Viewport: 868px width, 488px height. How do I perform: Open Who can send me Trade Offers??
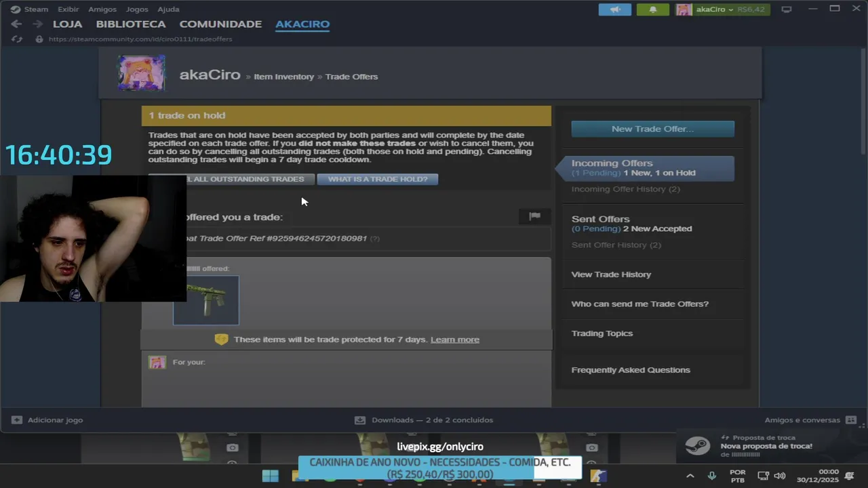coord(639,304)
